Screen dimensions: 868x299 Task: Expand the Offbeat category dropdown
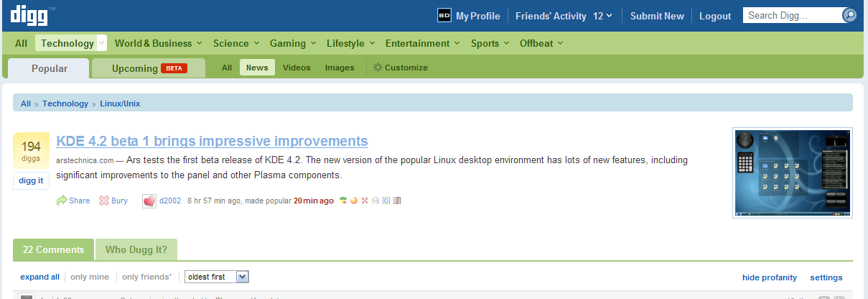point(560,44)
